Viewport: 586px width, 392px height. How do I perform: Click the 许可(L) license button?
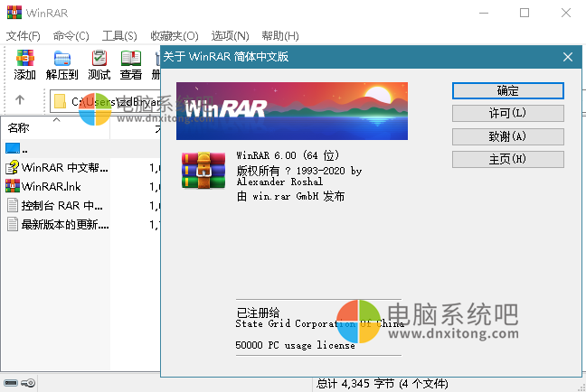click(x=508, y=113)
